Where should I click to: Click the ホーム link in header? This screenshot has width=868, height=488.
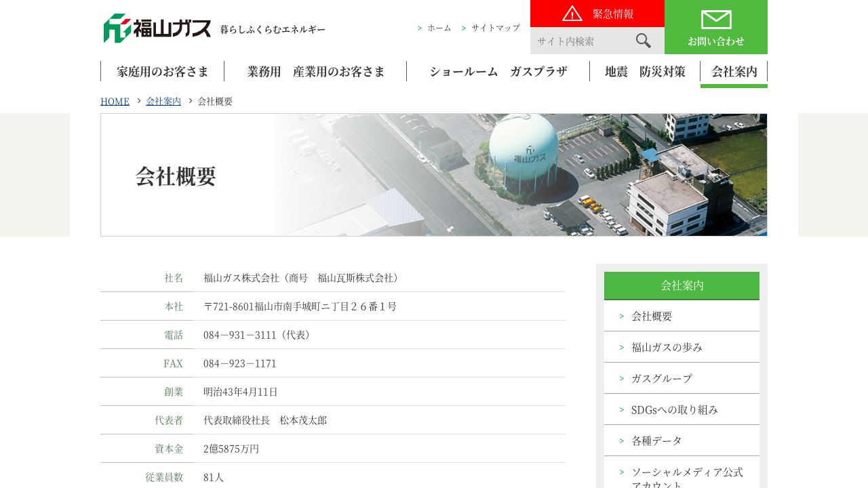(439, 28)
